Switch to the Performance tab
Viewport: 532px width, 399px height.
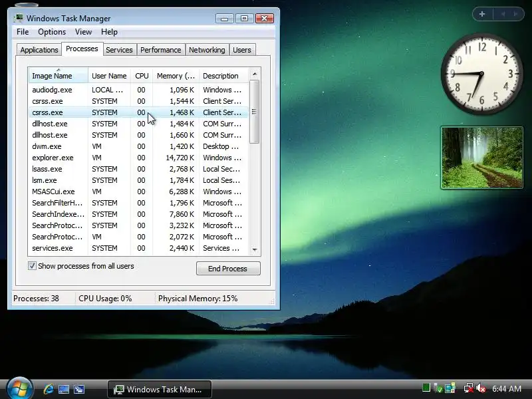160,50
